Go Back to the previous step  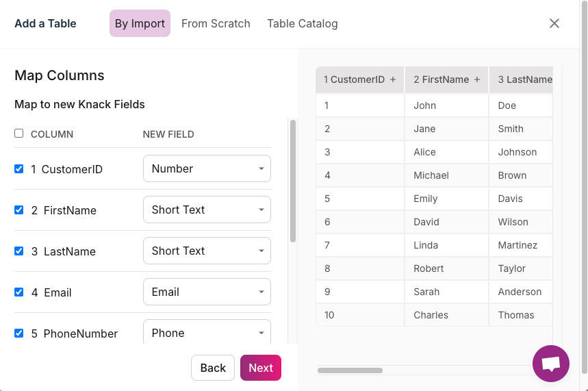(213, 368)
